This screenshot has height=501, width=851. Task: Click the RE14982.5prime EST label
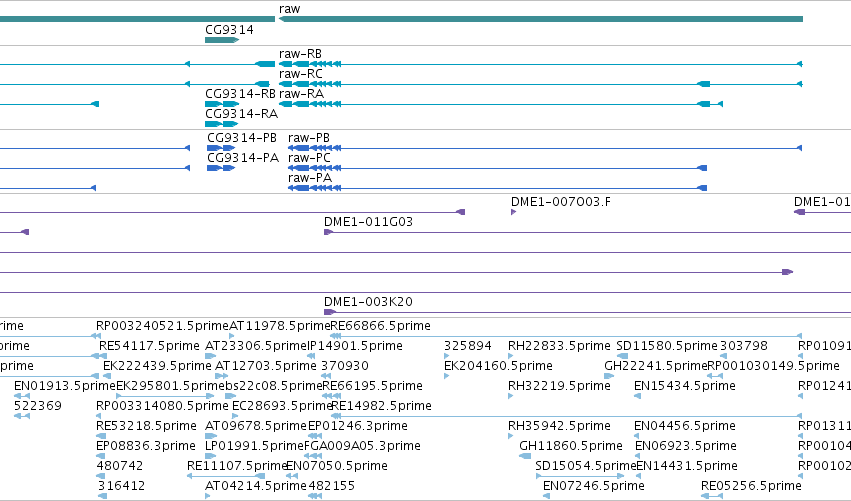(x=382, y=406)
